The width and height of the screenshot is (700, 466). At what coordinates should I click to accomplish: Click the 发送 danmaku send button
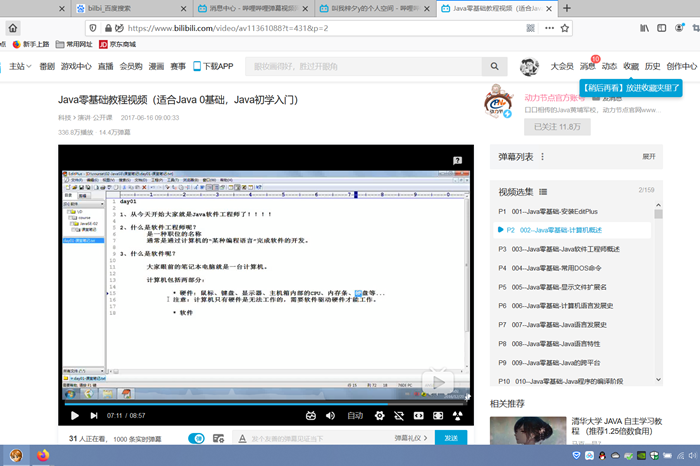(452, 438)
